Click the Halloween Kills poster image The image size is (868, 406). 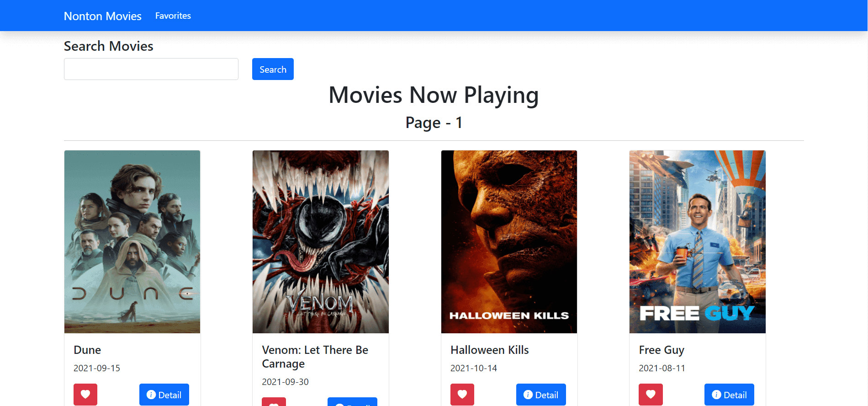[x=509, y=242]
